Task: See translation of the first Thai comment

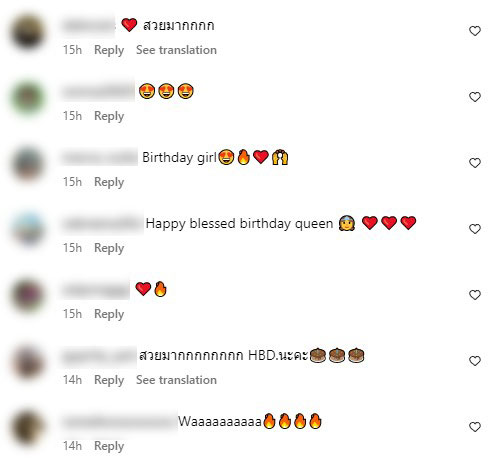Action: pos(176,50)
